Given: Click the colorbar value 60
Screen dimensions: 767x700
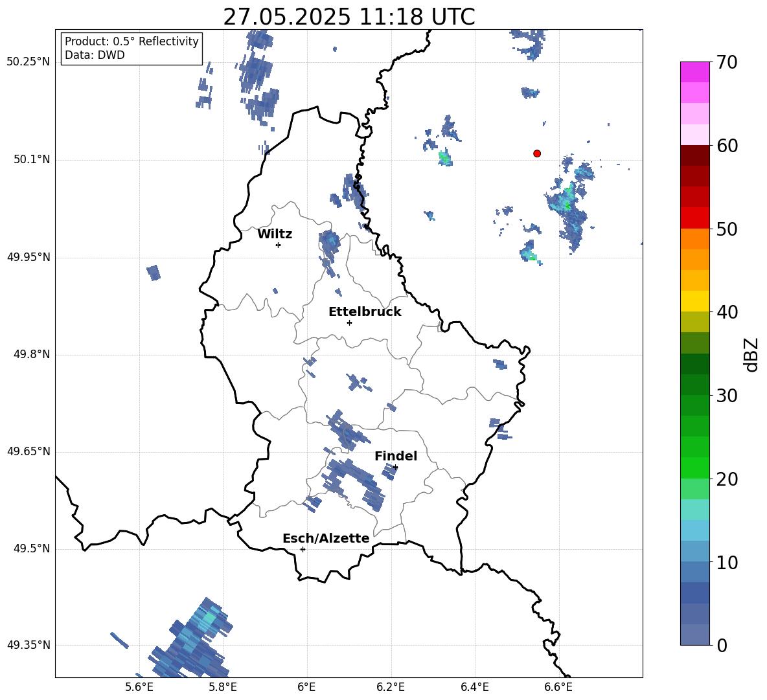Looking at the screenshot, I should tap(727, 146).
